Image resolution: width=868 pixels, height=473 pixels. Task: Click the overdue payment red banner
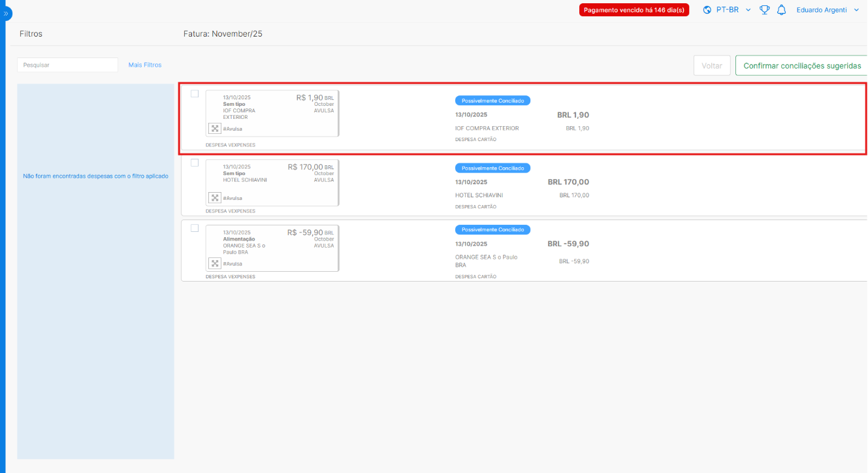pyautogui.click(x=634, y=10)
